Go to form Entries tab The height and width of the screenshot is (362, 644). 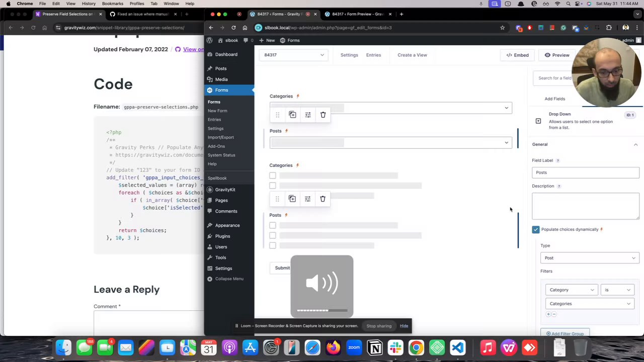(373, 55)
